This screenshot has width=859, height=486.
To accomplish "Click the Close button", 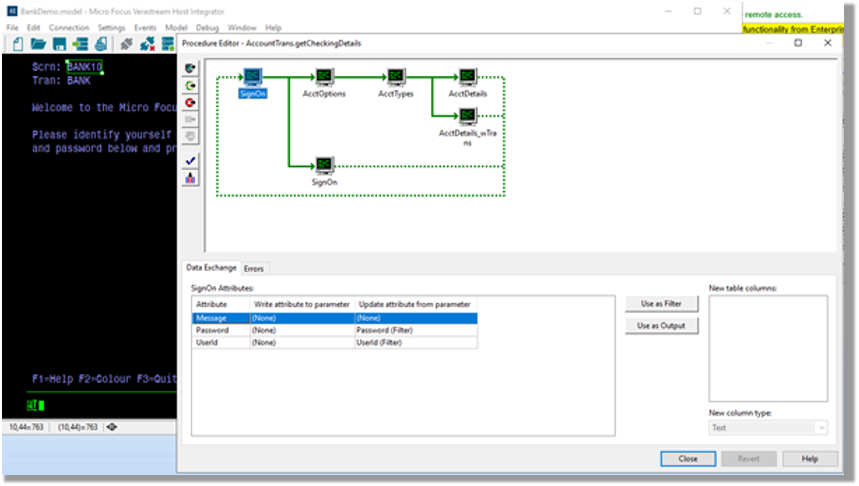I will point(688,459).
